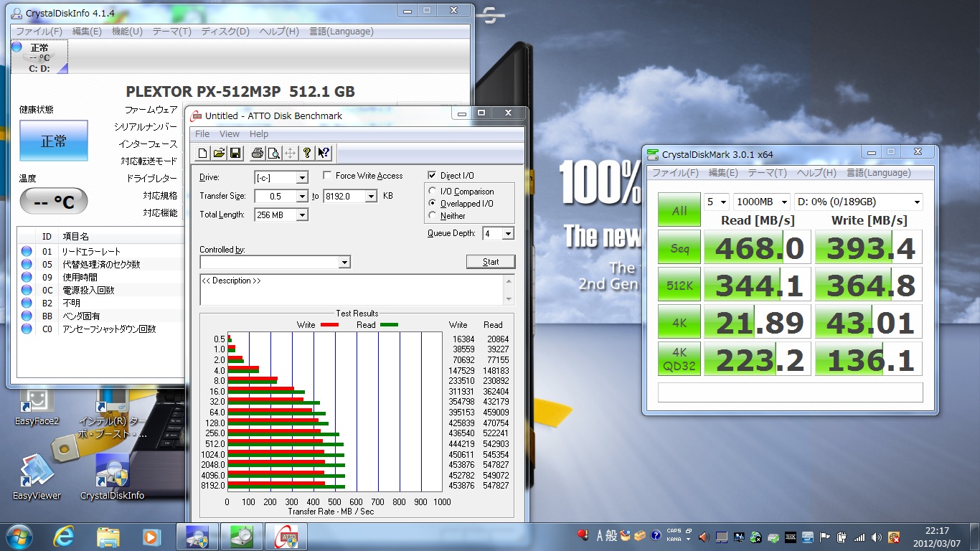Open ディスク(D) menu in CrystalDiskInfo
This screenshot has height=551, width=980.
click(225, 32)
